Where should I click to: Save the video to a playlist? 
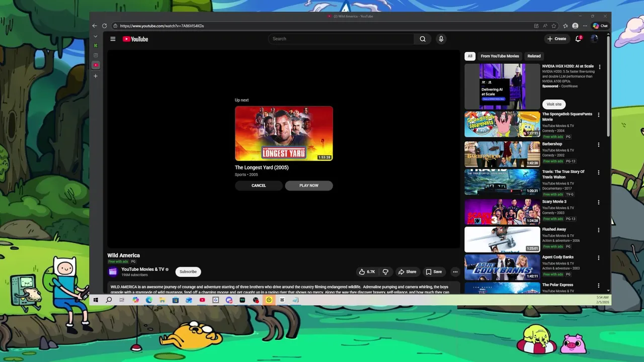click(434, 271)
